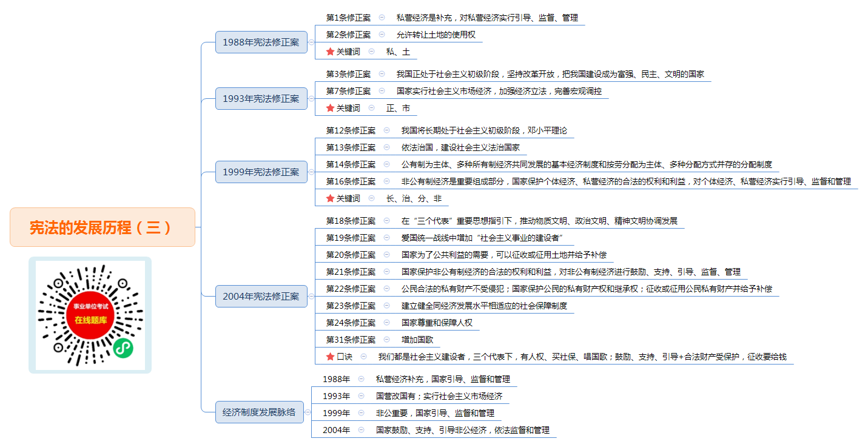Image resolution: width=868 pixels, height=447 pixels.
Task: Collapse the 第21条修正案 subtopic toggle
Action: [386, 272]
